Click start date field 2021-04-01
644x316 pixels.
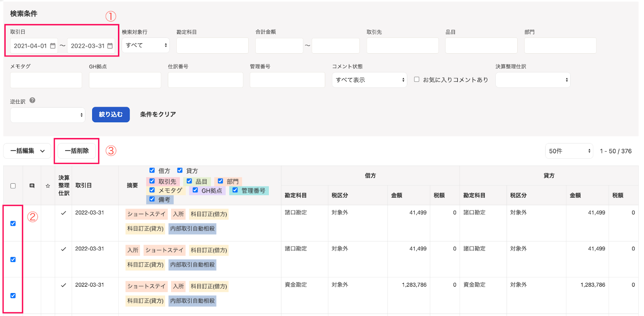point(34,46)
